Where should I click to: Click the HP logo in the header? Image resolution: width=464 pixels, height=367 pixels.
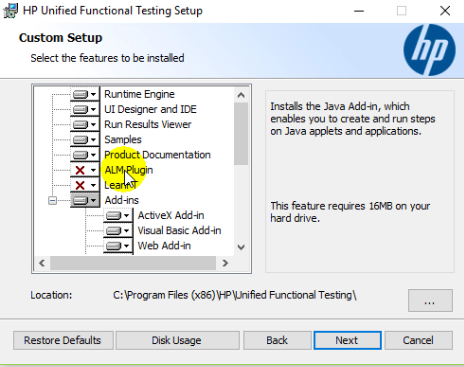coord(429,50)
